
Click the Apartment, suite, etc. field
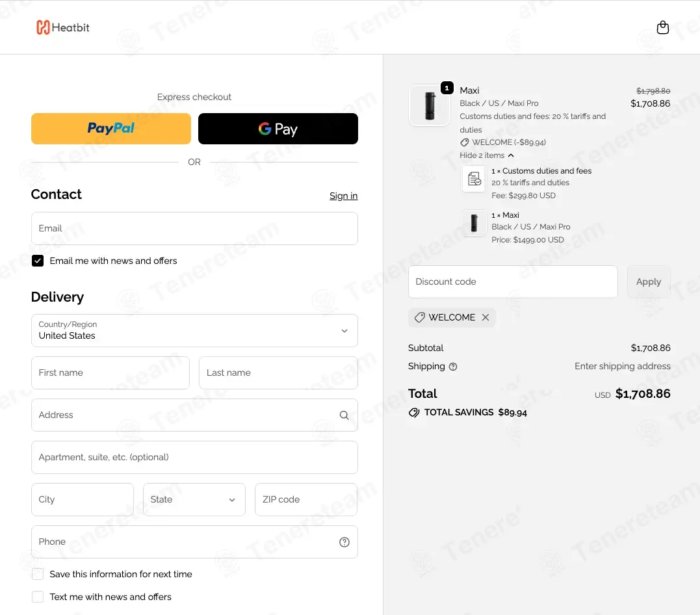click(194, 457)
